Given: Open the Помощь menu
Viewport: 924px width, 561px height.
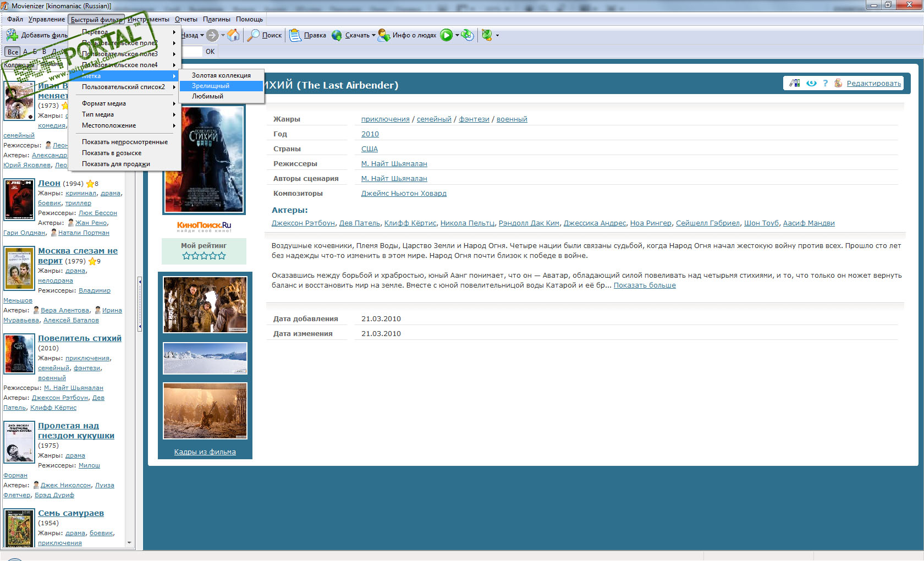Looking at the screenshot, I should [250, 19].
